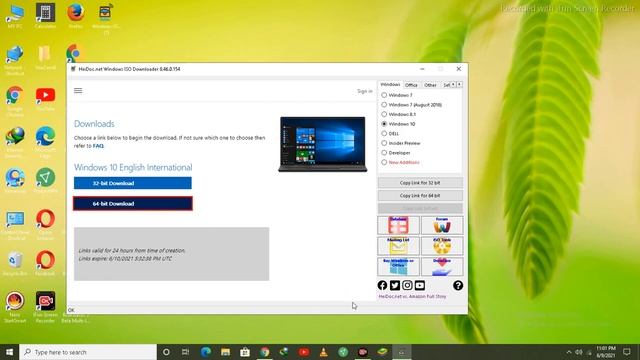Open the My PC desktop icon
The image size is (640, 360).
(x=15, y=16)
